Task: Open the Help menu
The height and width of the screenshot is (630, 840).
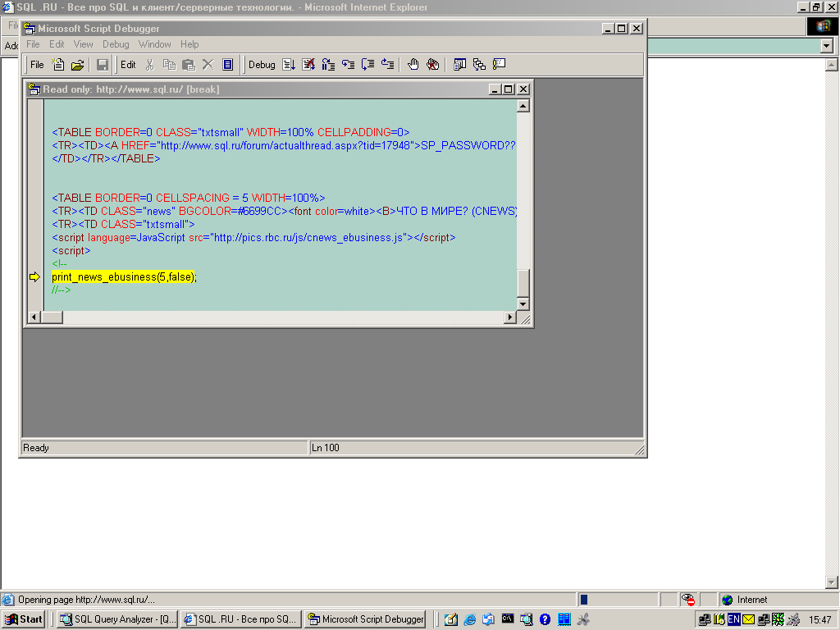Action: (189, 44)
